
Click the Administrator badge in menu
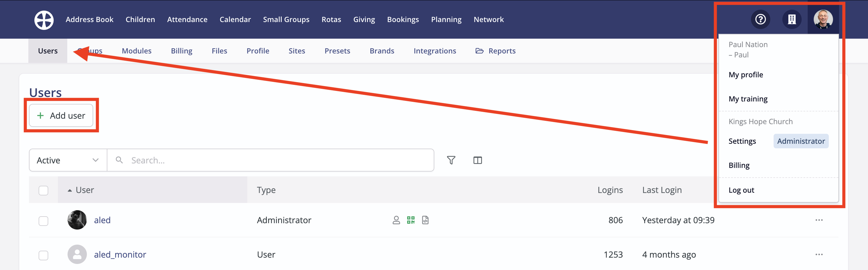pos(801,141)
